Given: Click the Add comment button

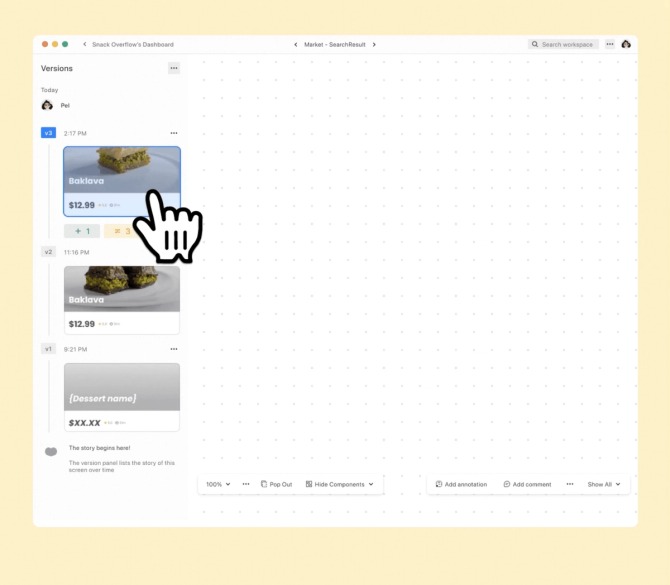Looking at the screenshot, I should [527, 484].
